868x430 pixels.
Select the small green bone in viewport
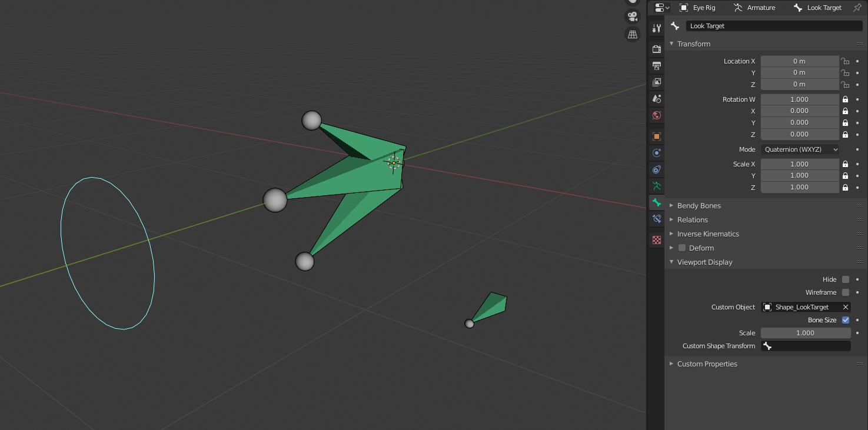493,308
